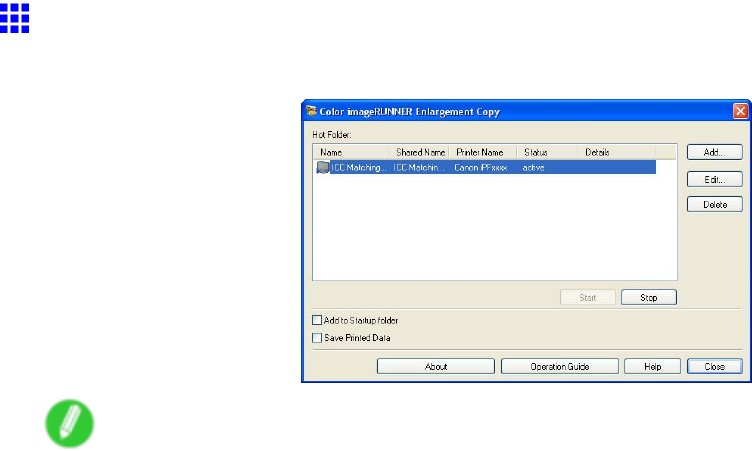This screenshot has width=752, height=451.
Task: Click the disabled Start button
Action: click(588, 297)
